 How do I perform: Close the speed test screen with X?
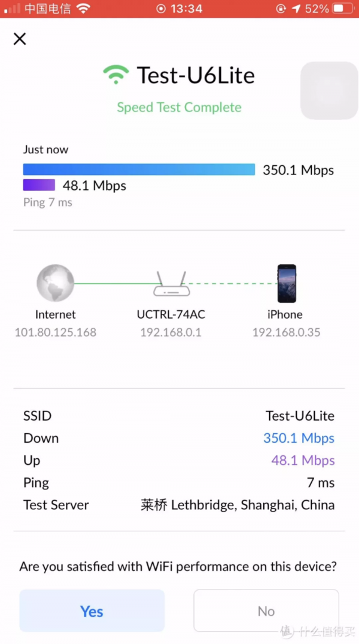coord(20,39)
